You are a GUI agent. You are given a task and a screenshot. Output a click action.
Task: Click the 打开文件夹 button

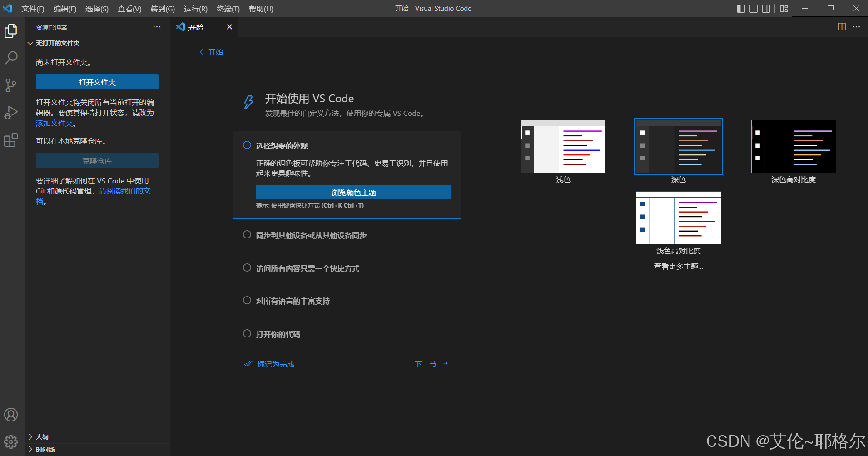click(x=97, y=82)
